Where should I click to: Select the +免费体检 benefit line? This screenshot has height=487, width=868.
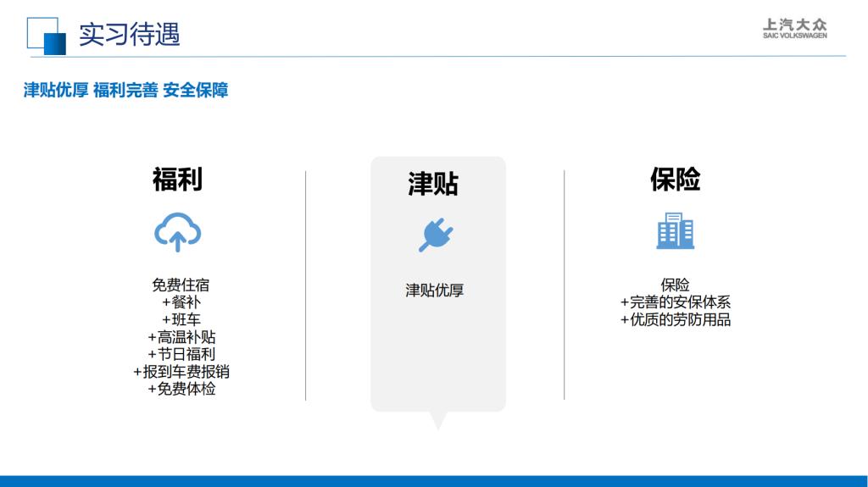[181, 389]
